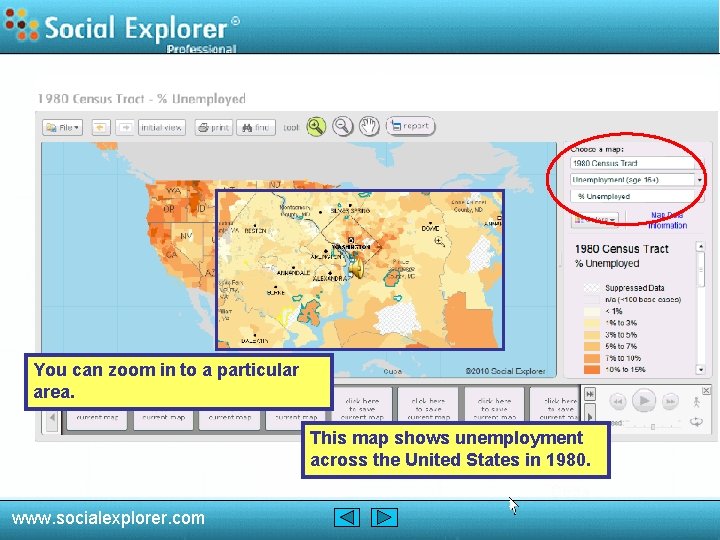
Task: Click the walking person icon in player
Action: coord(696,402)
